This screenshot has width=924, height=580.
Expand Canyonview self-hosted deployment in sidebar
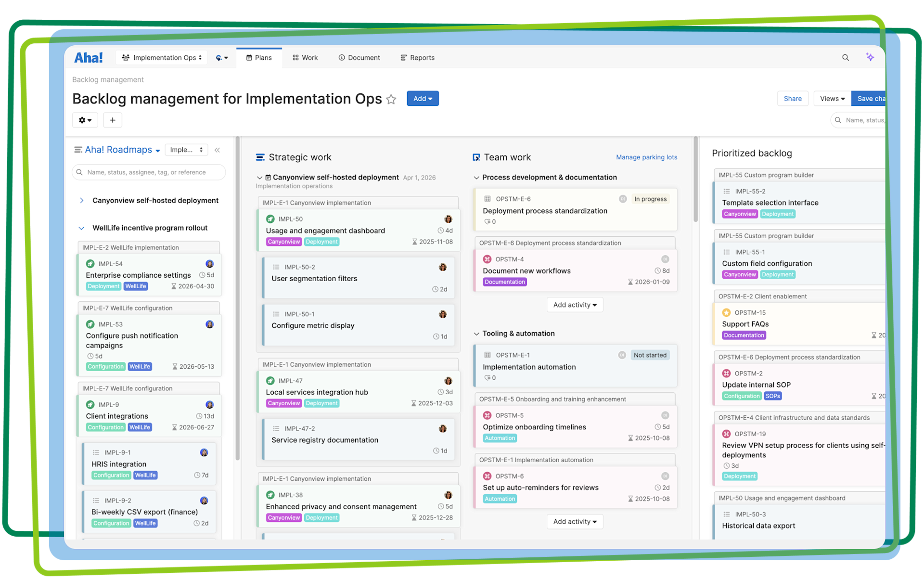(81, 201)
